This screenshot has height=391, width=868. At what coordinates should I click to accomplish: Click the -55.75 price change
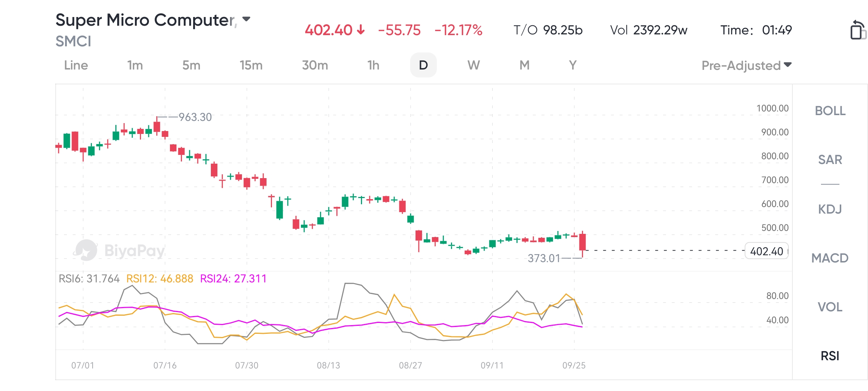coord(399,30)
